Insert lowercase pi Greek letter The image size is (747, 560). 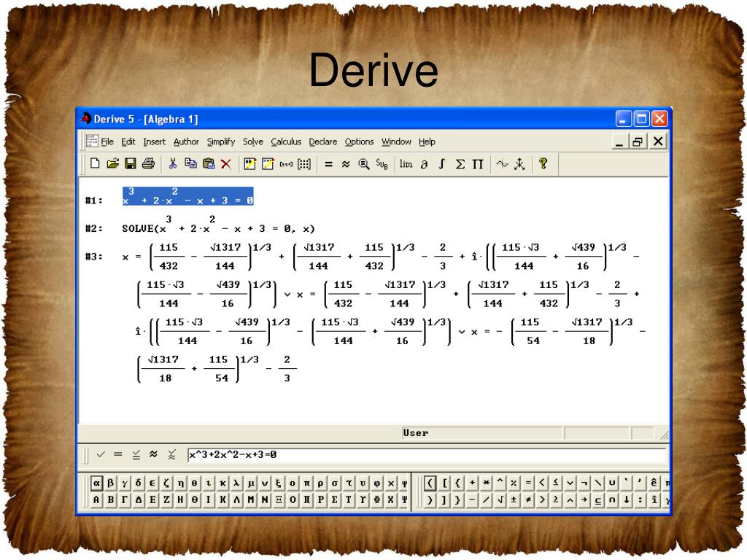coord(306,483)
